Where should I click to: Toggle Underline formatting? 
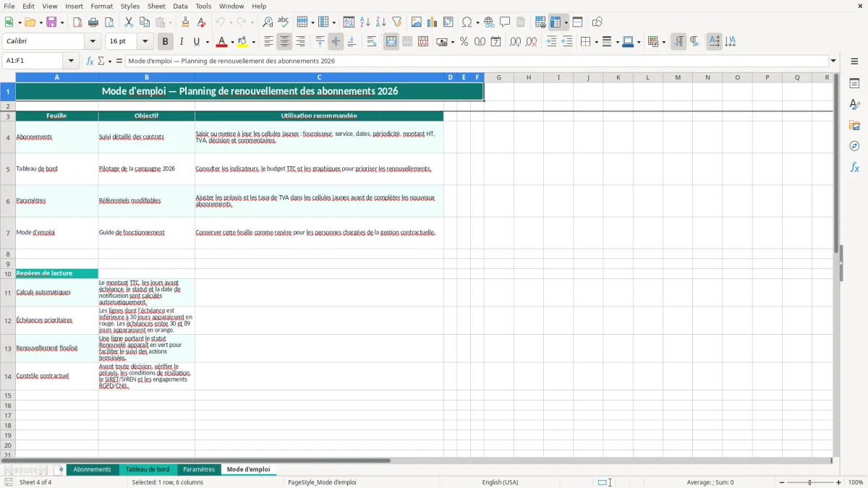(197, 42)
